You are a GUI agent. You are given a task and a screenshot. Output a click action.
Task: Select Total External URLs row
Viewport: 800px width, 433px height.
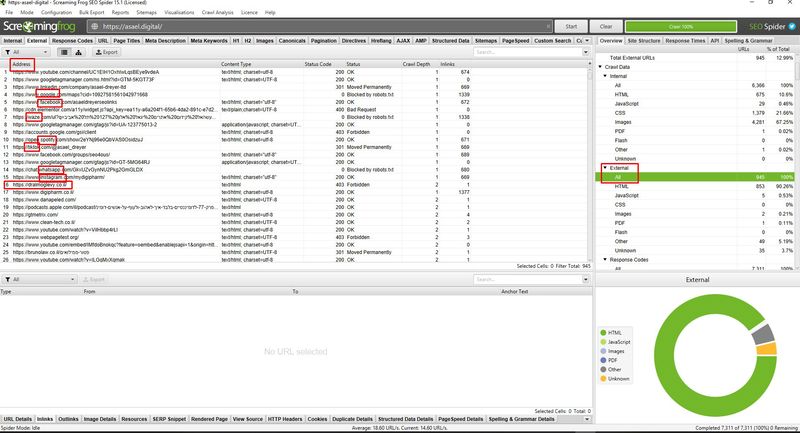[695, 58]
